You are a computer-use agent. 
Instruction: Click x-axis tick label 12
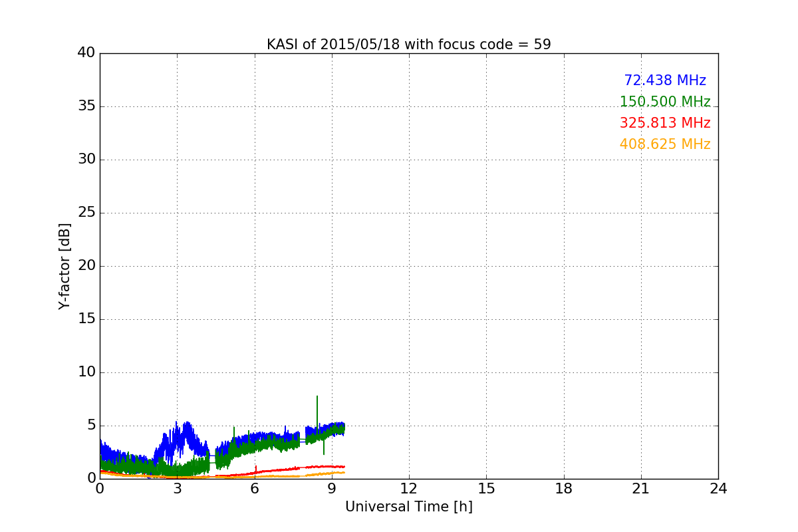(409, 489)
